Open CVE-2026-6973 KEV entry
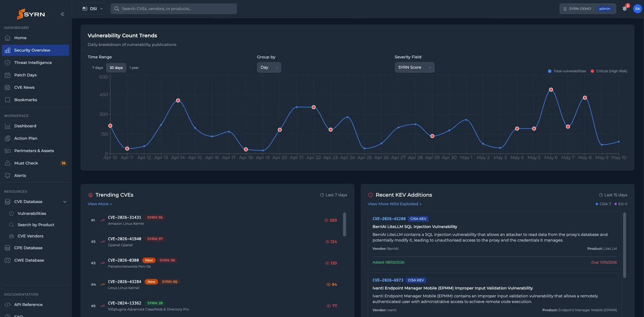 coord(388,280)
